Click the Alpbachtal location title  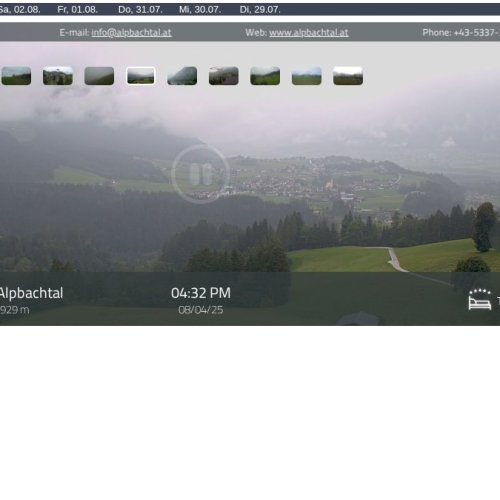(31, 293)
